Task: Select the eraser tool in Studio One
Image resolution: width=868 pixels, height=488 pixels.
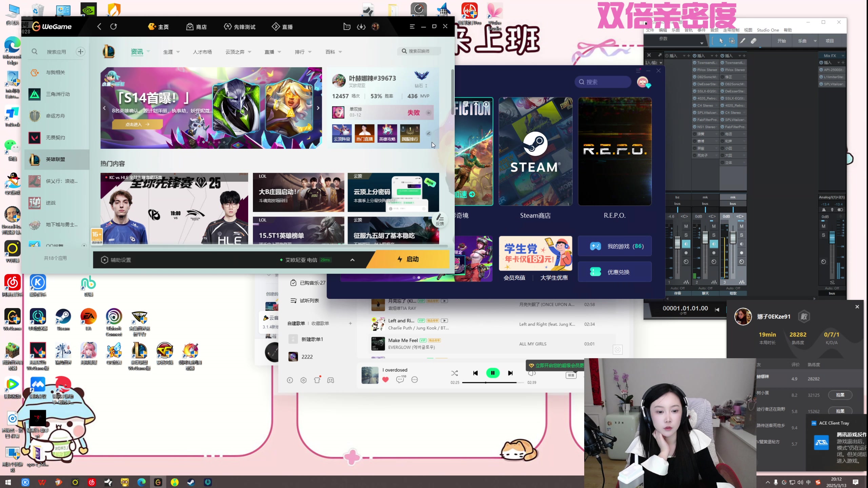Action: pyautogui.click(x=753, y=41)
